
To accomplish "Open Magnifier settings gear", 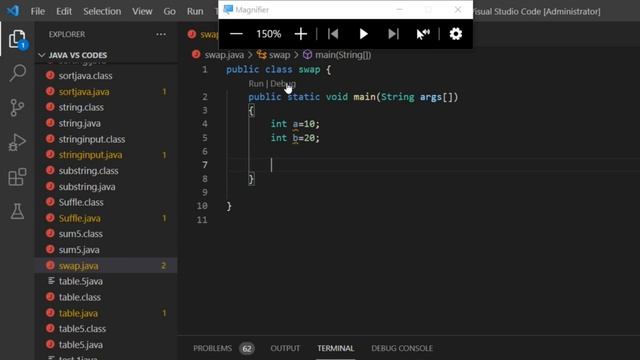I will pos(456,34).
